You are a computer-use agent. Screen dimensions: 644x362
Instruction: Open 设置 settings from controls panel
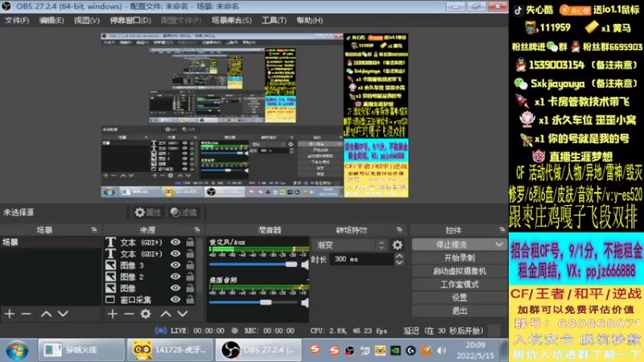point(460,298)
